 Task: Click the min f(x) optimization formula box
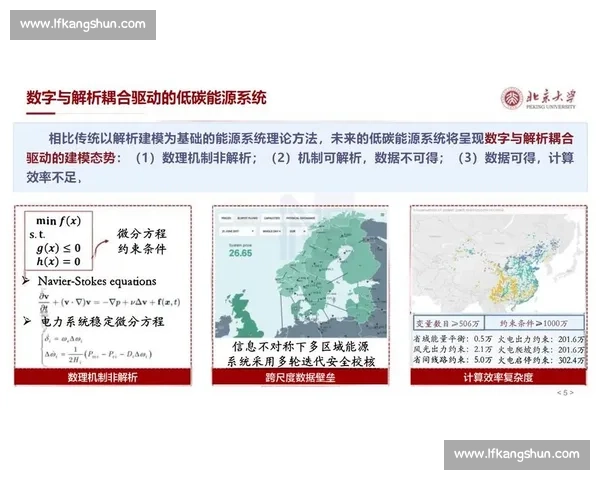(59, 241)
